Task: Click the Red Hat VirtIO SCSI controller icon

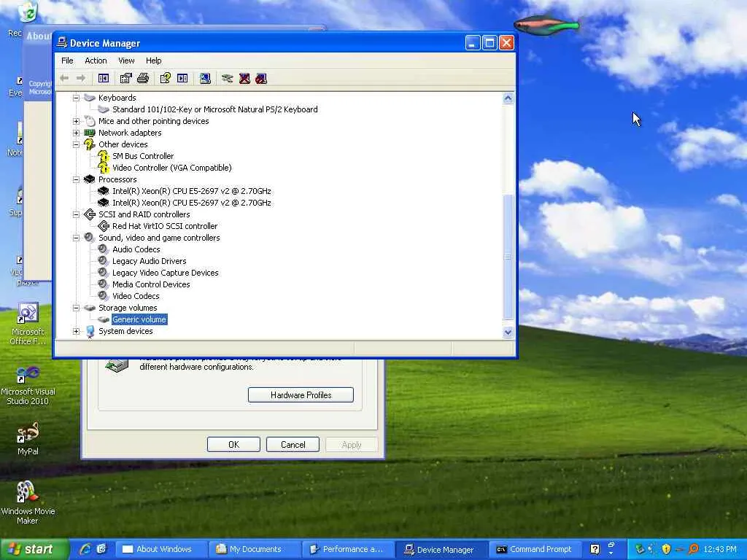Action: click(104, 226)
